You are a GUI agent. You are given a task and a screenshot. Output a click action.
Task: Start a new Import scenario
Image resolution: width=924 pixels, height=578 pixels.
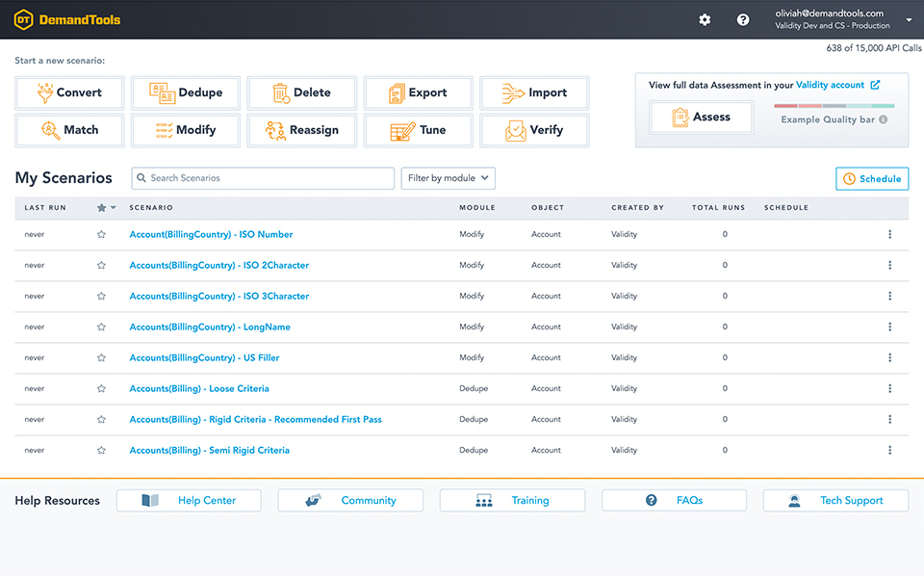534,92
